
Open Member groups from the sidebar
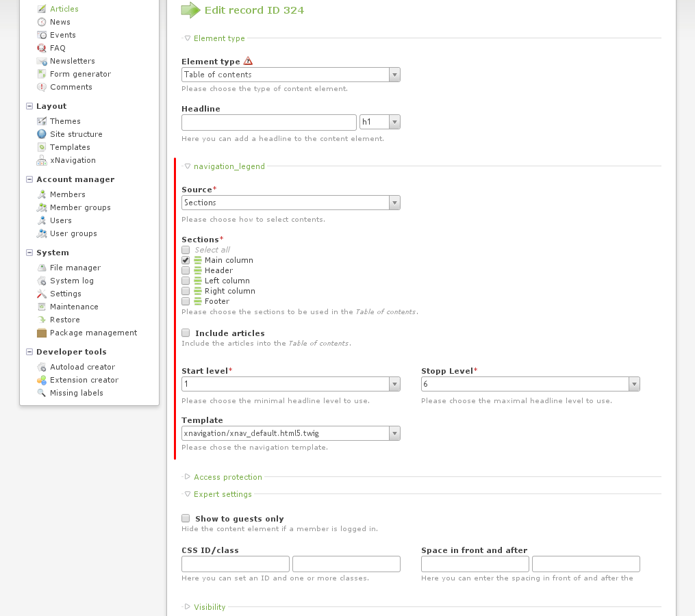(79, 207)
